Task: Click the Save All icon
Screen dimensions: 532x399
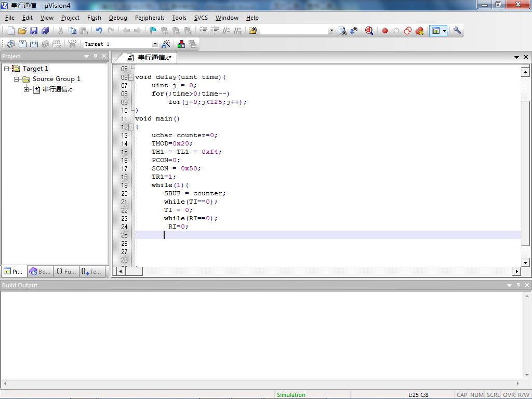Action: [45, 31]
